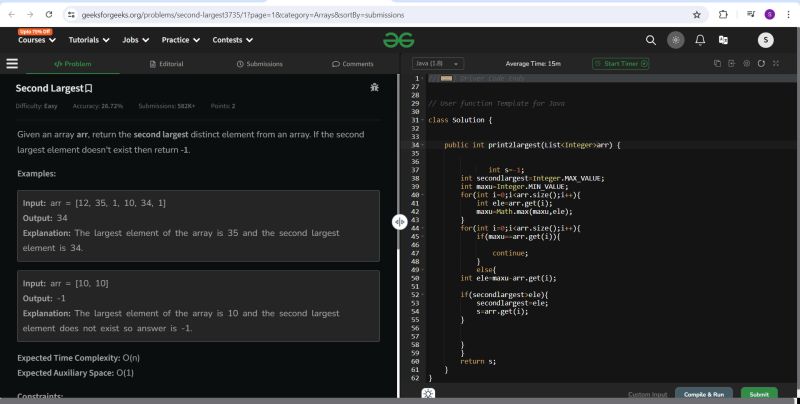The height and width of the screenshot is (404, 800).
Task: Click the Start Timer button
Action: click(620, 64)
